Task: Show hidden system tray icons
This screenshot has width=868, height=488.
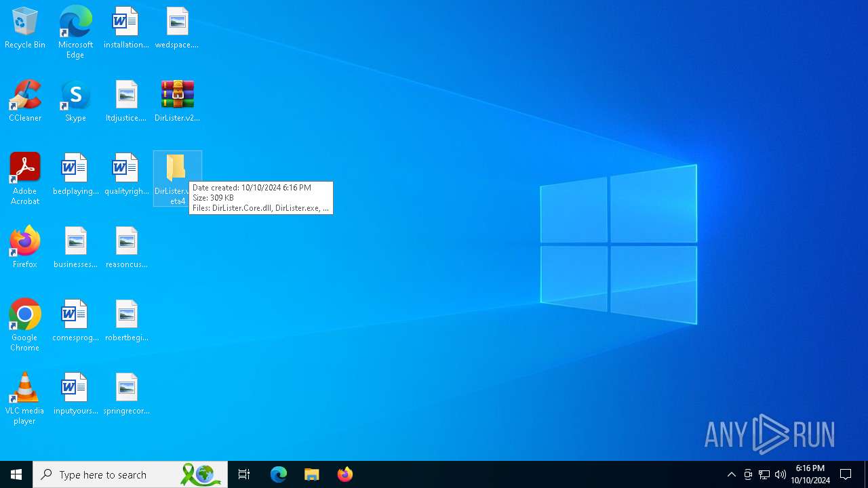Action: tap(731, 474)
